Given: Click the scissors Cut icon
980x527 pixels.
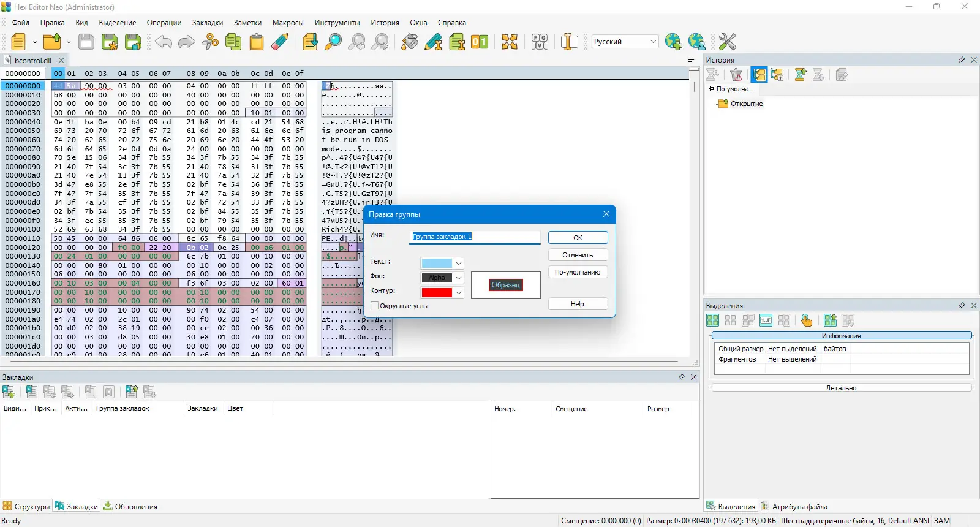Looking at the screenshot, I should pos(210,42).
